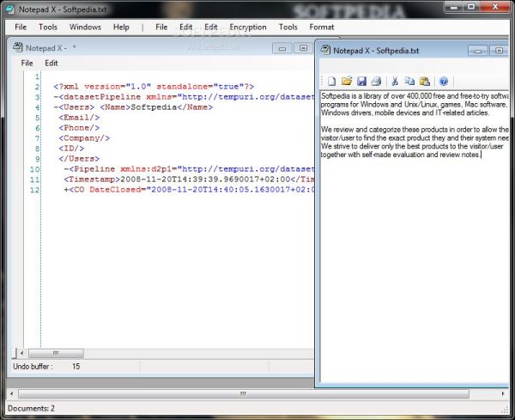Click the main Notepad X title bar icon
The height and width of the screenshot is (420, 515).
(9, 9)
